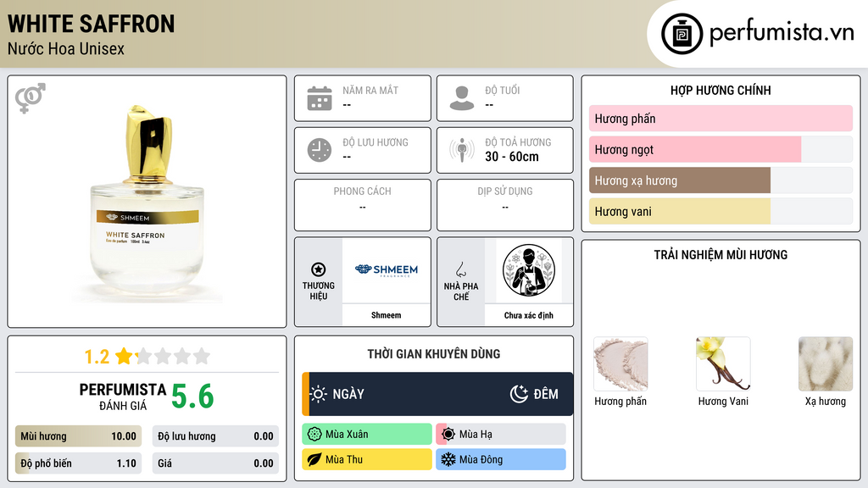Click the sun icon in Mùa Hạ
This screenshot has height=488, width=868.
click(x=448, y=435)
